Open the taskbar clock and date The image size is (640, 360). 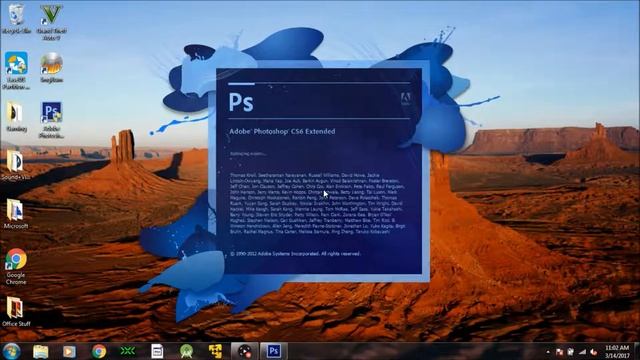pos(617,351)
